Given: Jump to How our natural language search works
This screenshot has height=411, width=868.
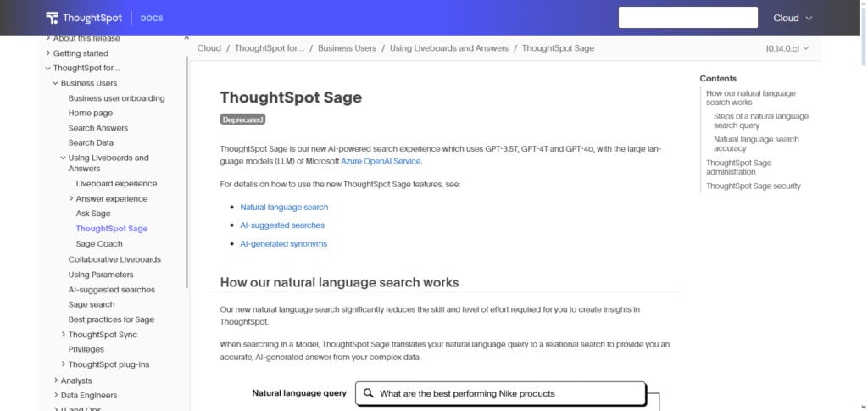Looking at the screenshot, I should tap(751, 98).
